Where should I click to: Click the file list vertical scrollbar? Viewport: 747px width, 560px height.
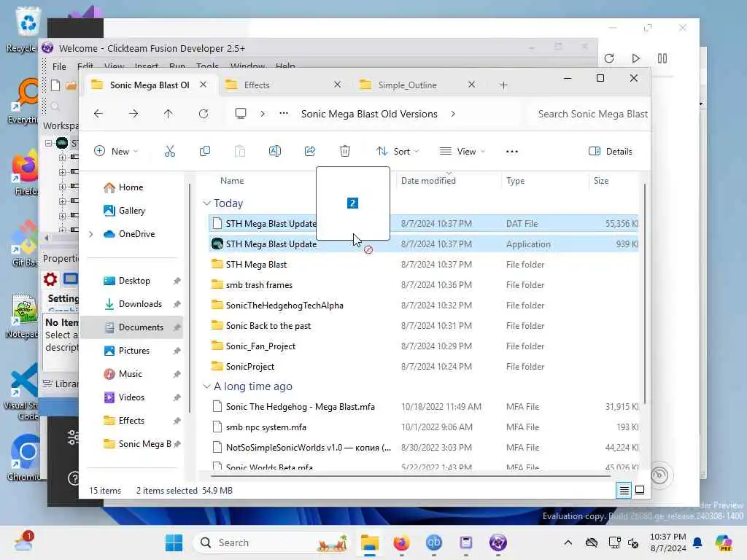[x=645, y=295]
